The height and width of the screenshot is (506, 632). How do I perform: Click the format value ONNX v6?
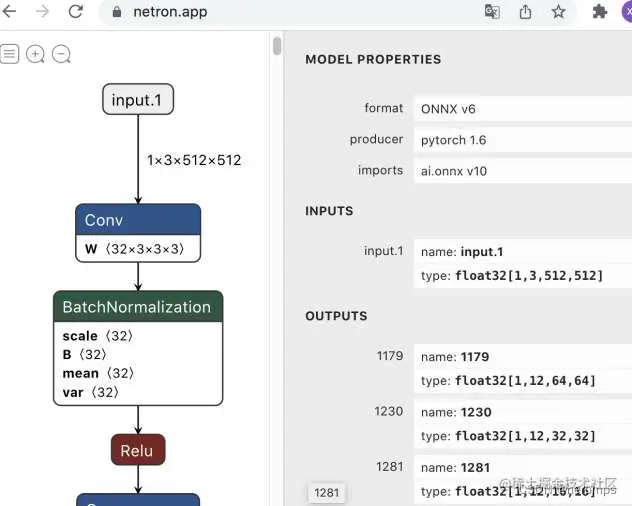click(x=523, y=109)
